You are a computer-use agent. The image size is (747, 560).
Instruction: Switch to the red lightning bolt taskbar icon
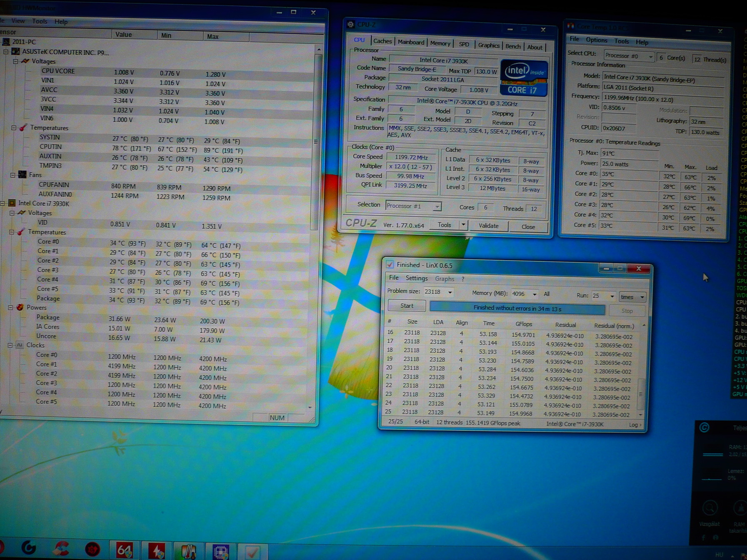(157, 551)
